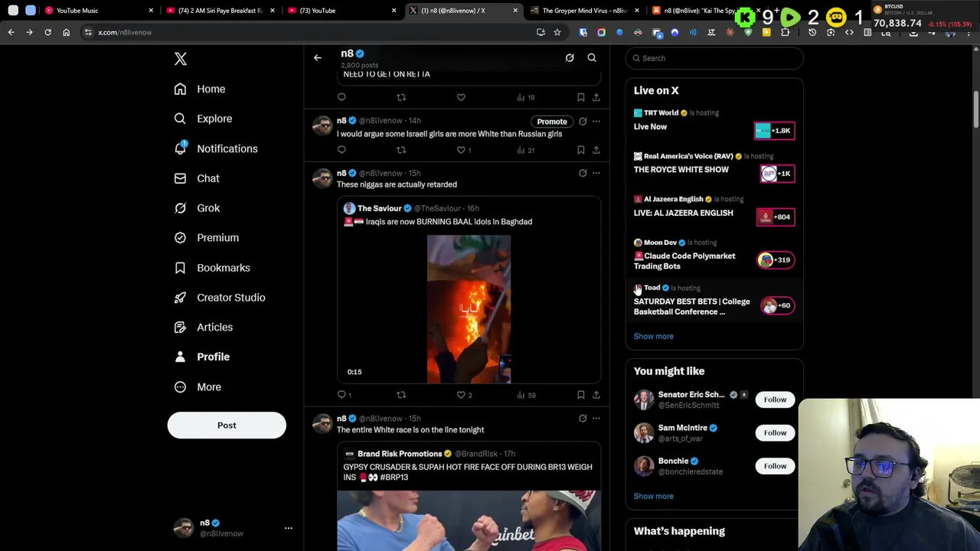Viewport: 980px width, 551px height.
Task: Follow Senator Eric Schmitt
Action: [775, 399]
